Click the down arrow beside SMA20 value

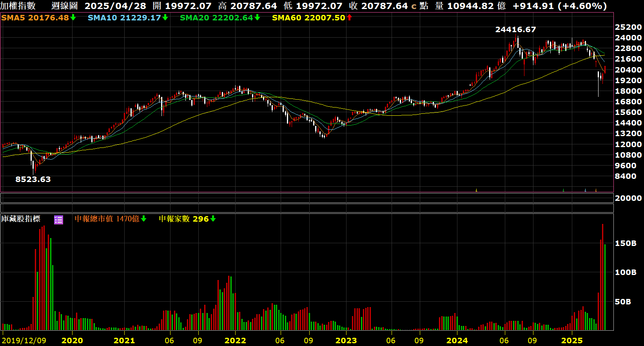(x=257, y=17)
